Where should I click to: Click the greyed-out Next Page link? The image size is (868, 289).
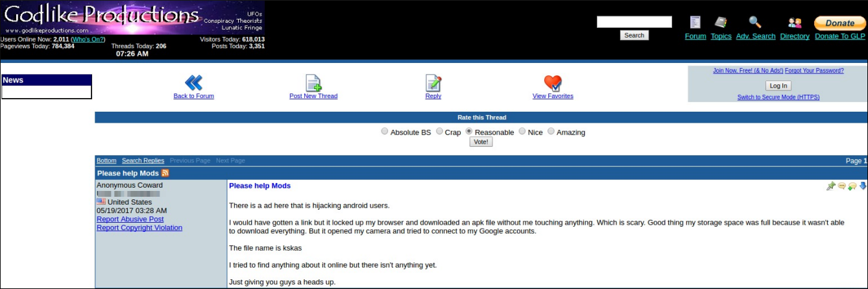230,160
